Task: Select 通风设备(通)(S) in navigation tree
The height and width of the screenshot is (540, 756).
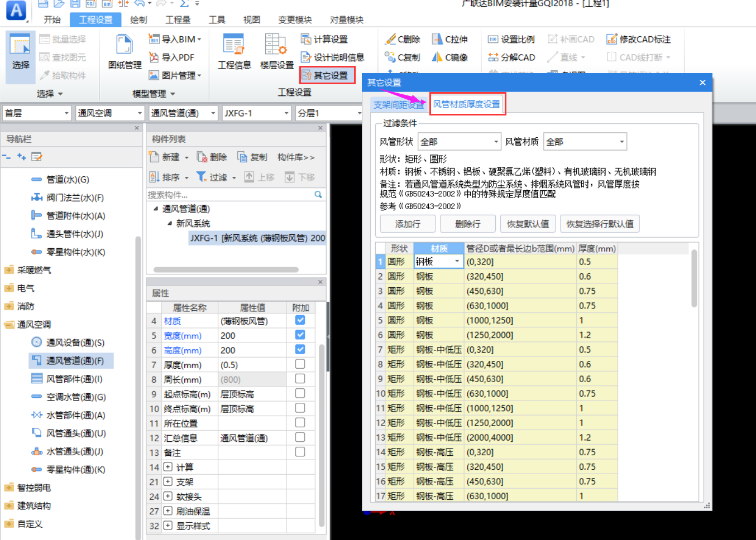Action: [x=68, y=343]
